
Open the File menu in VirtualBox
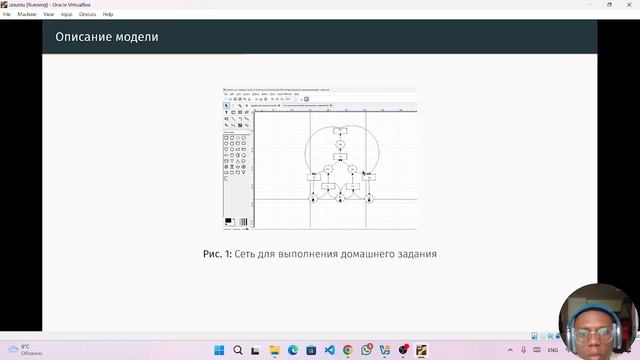pyautogui.click(x=7, y=14)
